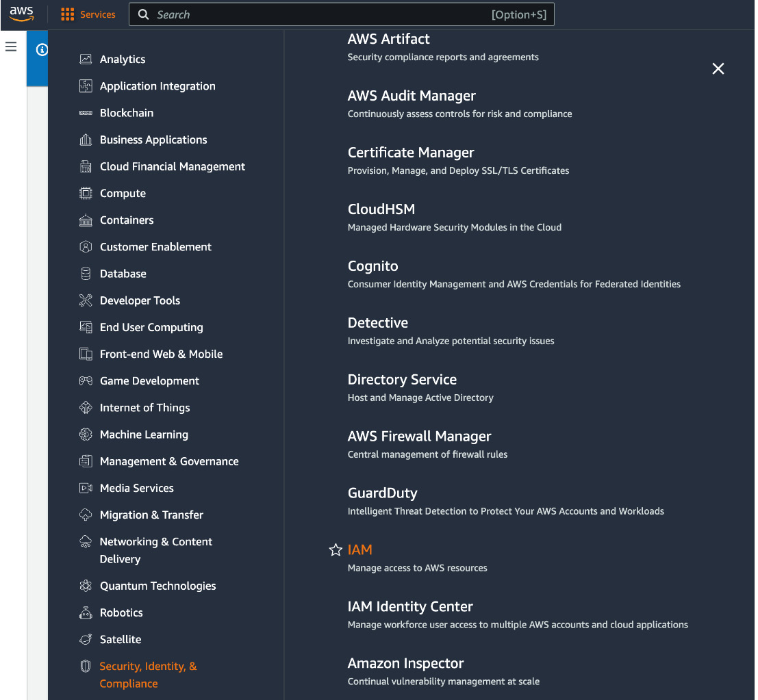Open the Database category
758x700 pixels.
123,274
